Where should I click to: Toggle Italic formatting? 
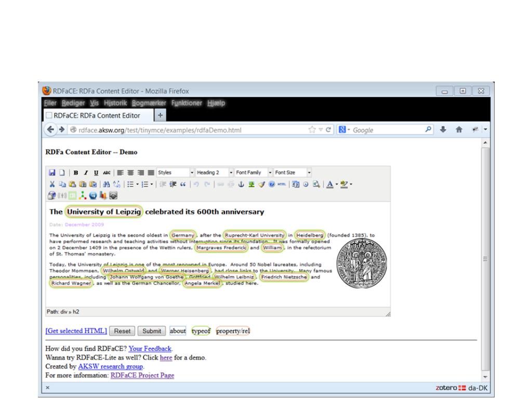86,172
